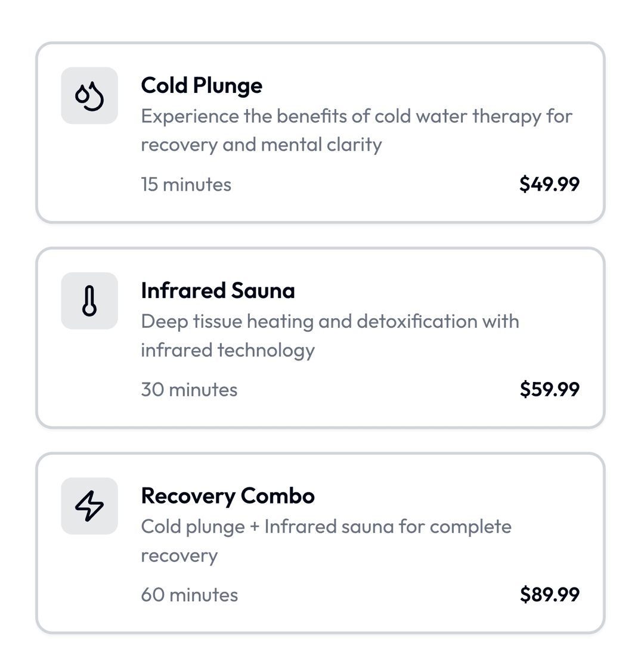644x671 pixels.
Task: Click the deep tissue heating description text
Action: pos(330,322)
